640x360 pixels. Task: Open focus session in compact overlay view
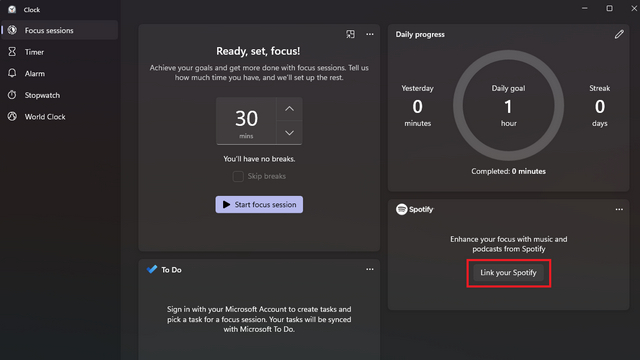(x=350, y=34)
